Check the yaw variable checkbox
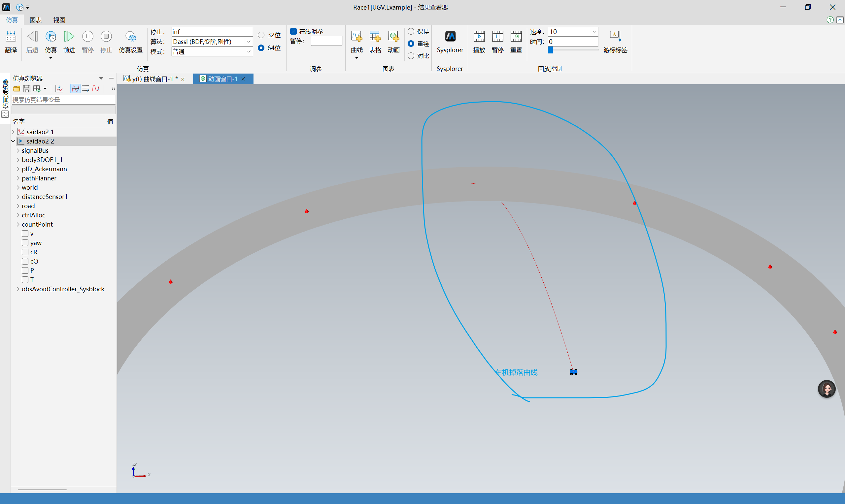 coord(25,243)
